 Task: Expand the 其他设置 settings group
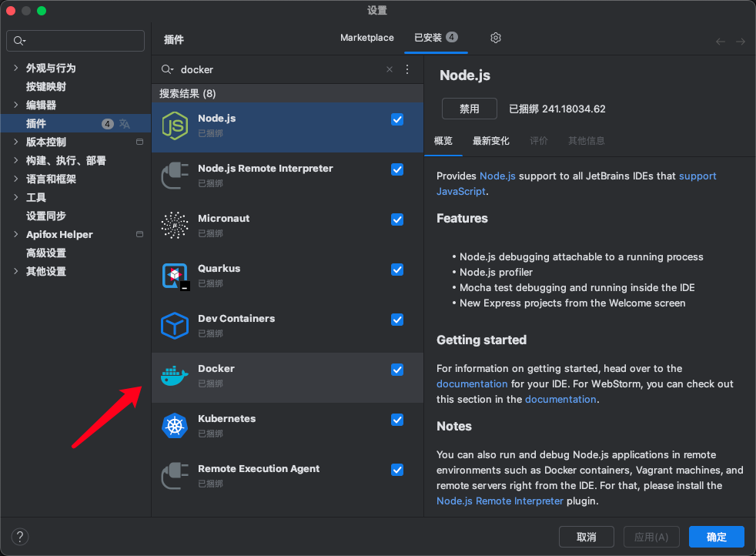point(16,271)
